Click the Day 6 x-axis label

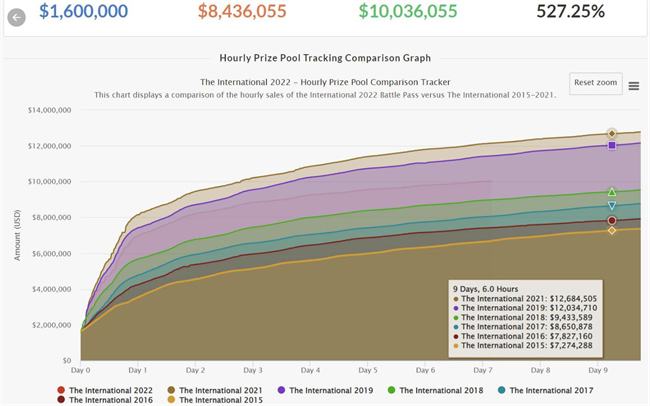(425, 370)
